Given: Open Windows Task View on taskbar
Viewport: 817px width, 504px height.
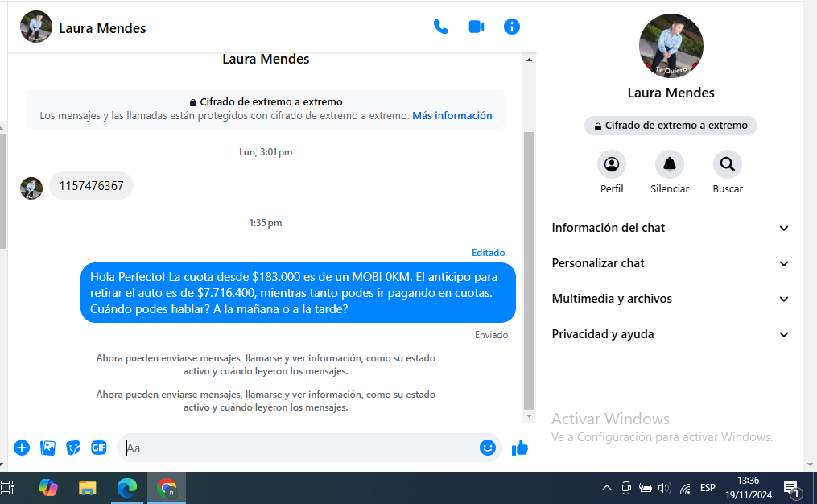Looking at the screenshot, I should (7, 488).
